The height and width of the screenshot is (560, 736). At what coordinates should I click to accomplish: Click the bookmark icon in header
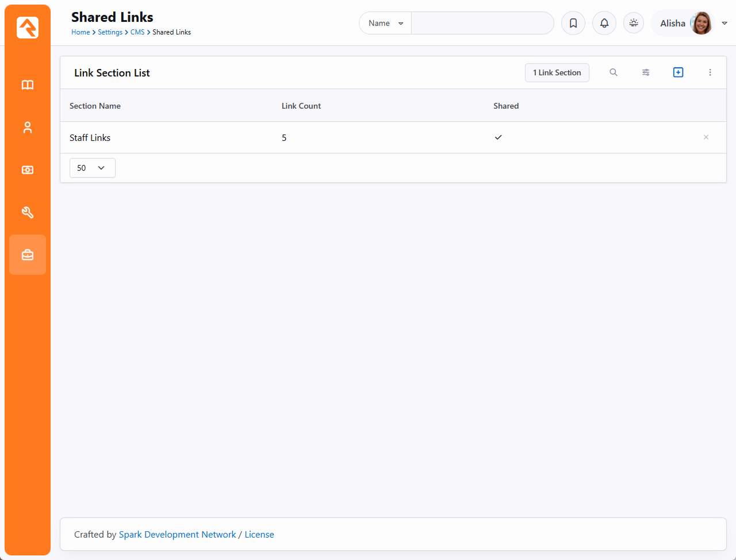click(573, 24)
